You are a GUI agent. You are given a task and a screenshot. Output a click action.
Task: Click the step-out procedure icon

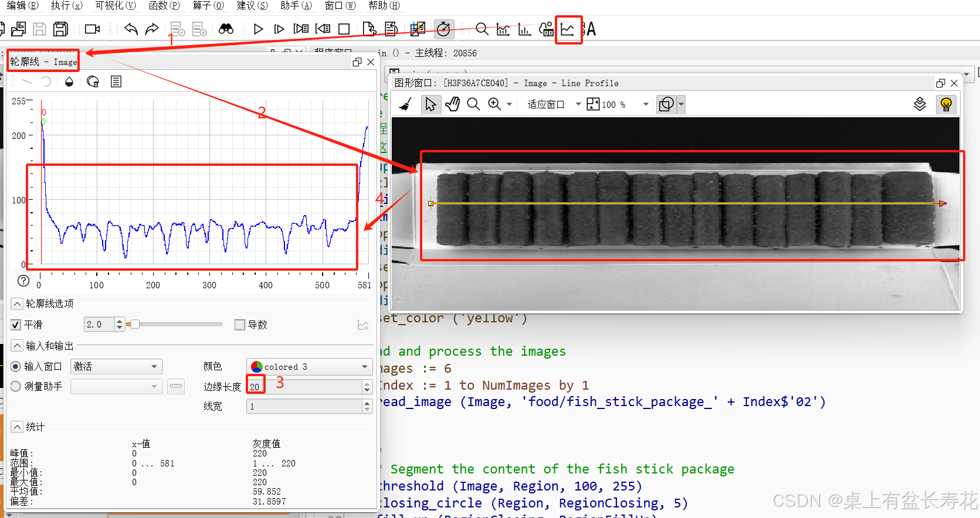coord(323,29)
